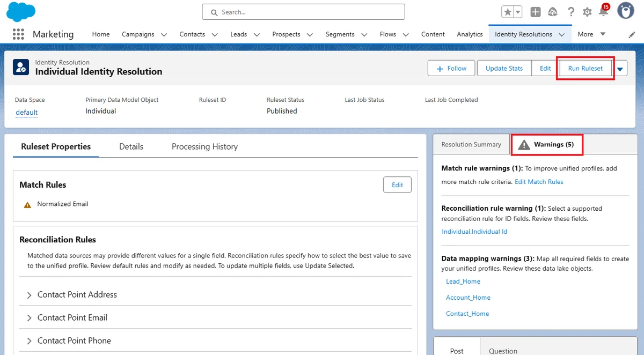Click the Edit button in record header
Screen dimensions: 644x355
[x=545, y=68]
